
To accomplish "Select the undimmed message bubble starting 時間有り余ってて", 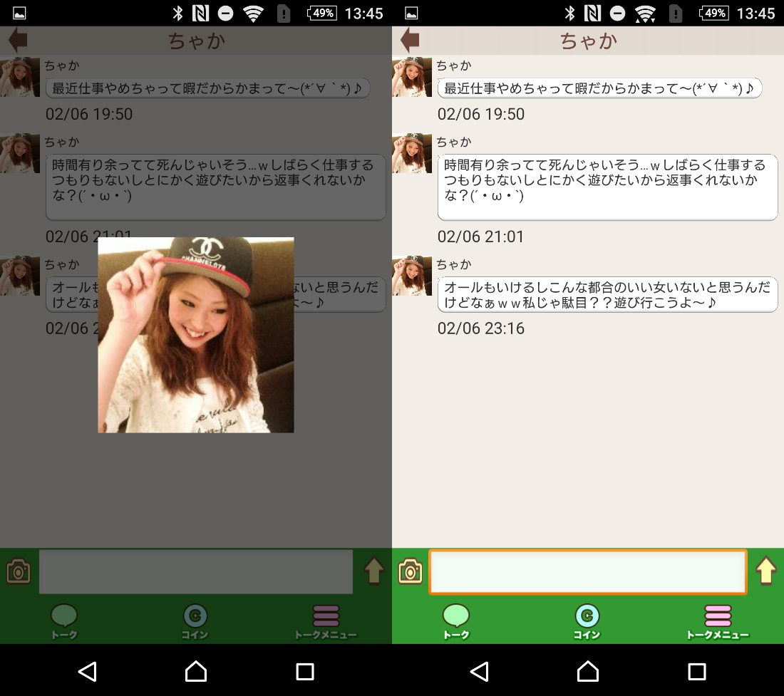I will pyautogui.click(x=607, y=187).
